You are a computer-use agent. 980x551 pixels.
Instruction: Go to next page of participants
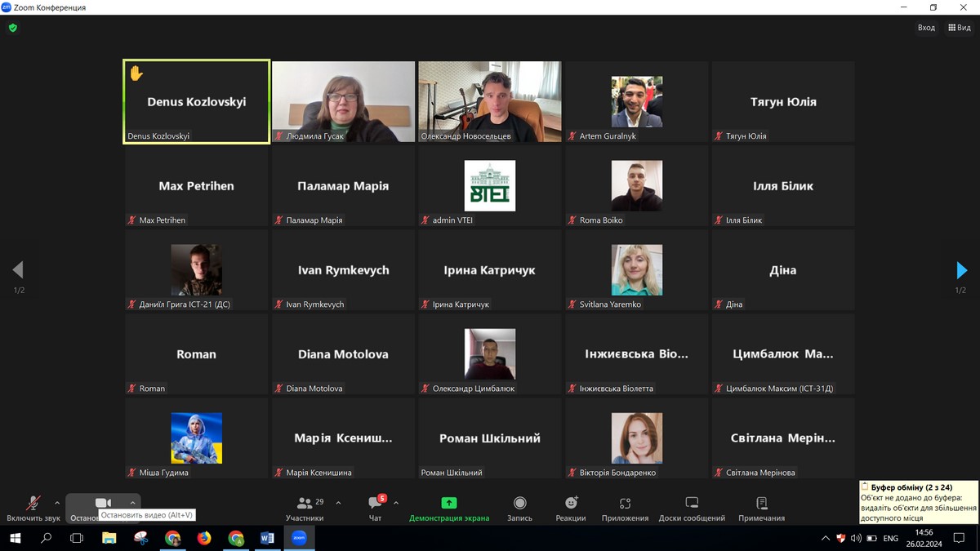tap(961, 270)
